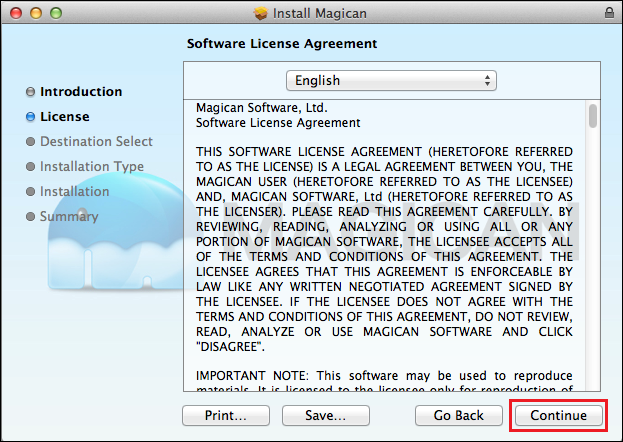623x442 pixels.
Task: Click the license text scrollbar thumb
Action: coord(593,116)
